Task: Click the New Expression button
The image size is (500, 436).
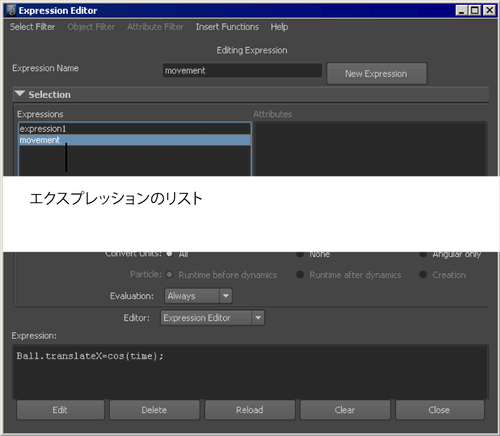Action: point(377,74)
